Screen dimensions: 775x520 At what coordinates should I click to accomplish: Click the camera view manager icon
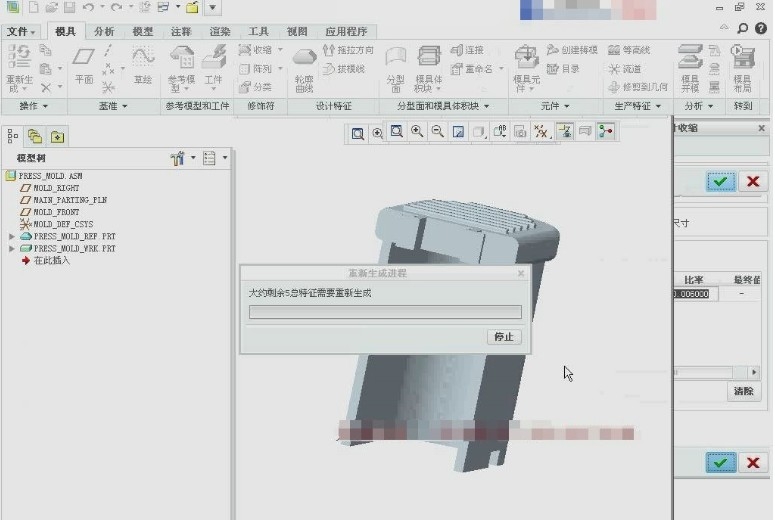pos(520,131)
